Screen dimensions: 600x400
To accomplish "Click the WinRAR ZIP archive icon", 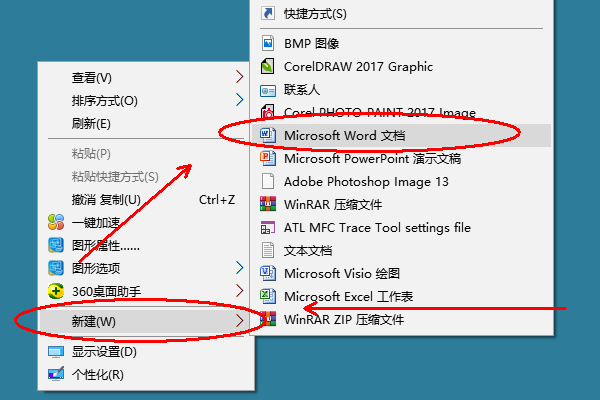I will point(268,319).
